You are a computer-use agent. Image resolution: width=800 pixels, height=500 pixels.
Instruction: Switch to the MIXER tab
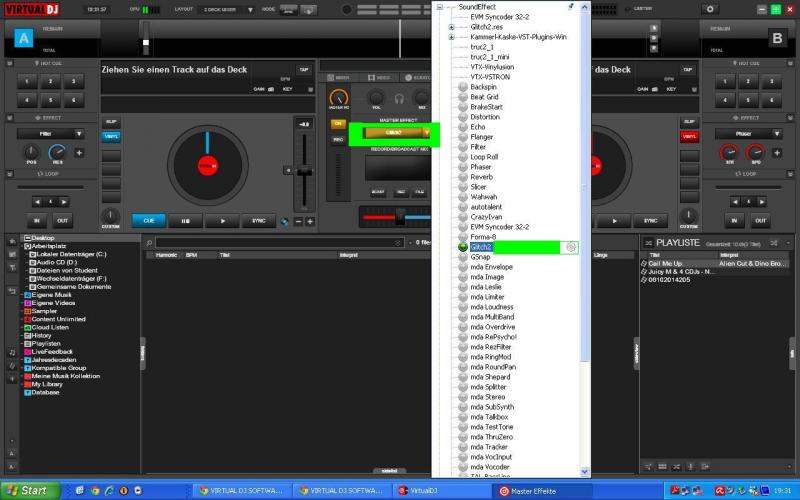click(x=339, y=78)
